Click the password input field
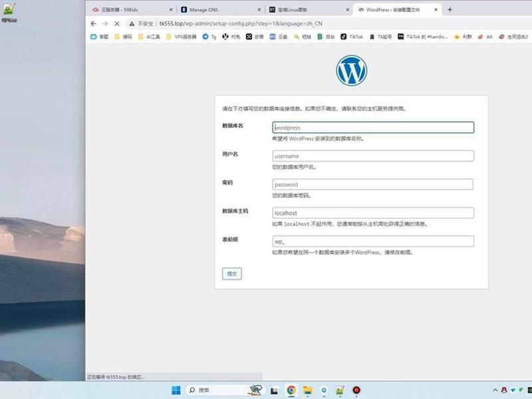The image size is (532, 399). [x=373, y=185]
